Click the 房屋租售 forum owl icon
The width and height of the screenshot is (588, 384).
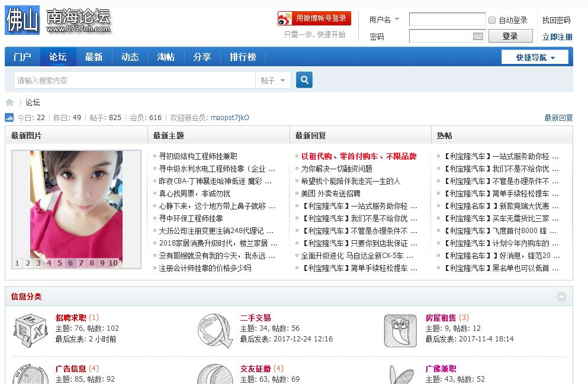(400, 330)
